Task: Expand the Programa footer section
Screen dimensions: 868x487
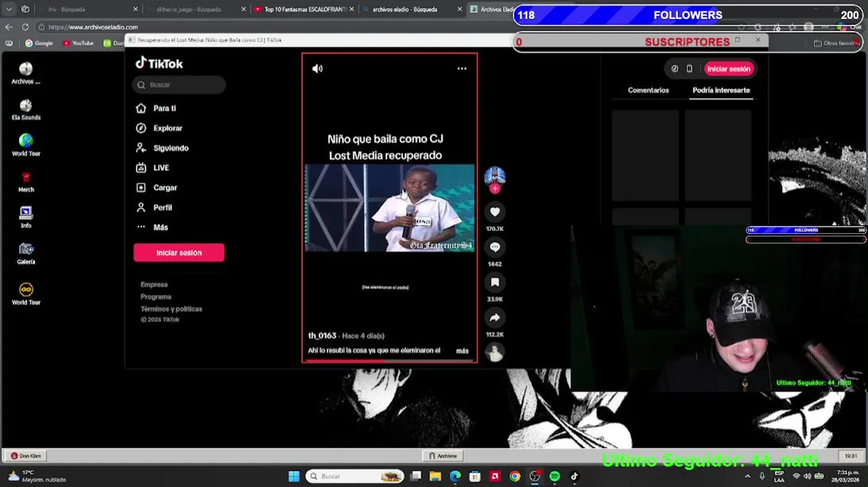Action: coord(156,297)
